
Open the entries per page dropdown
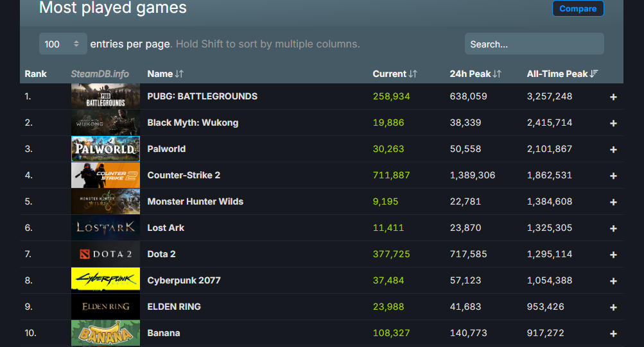point(63,44)
